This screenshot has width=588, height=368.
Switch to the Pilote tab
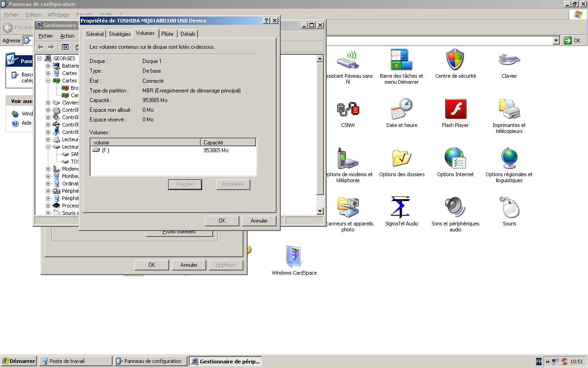click(x=167, y=34)
